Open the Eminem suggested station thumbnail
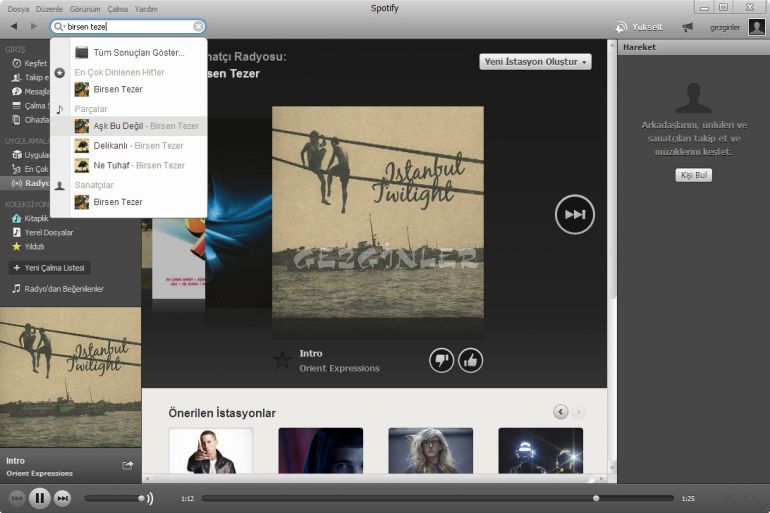 tap(211, 451)
